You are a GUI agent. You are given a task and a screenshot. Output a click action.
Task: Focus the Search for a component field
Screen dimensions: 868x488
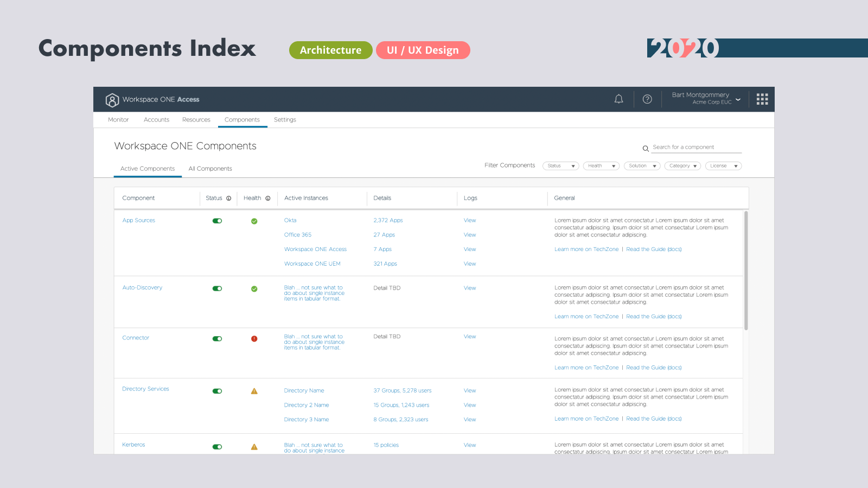(x=696, y=147)
